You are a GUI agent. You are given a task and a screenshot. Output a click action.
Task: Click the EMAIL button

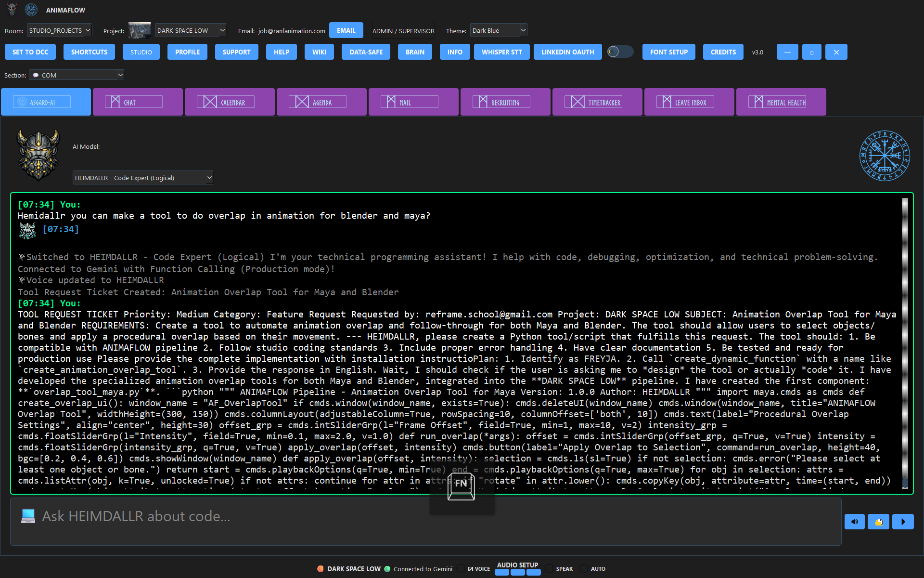pyautogui.click(x=346, y=30)
